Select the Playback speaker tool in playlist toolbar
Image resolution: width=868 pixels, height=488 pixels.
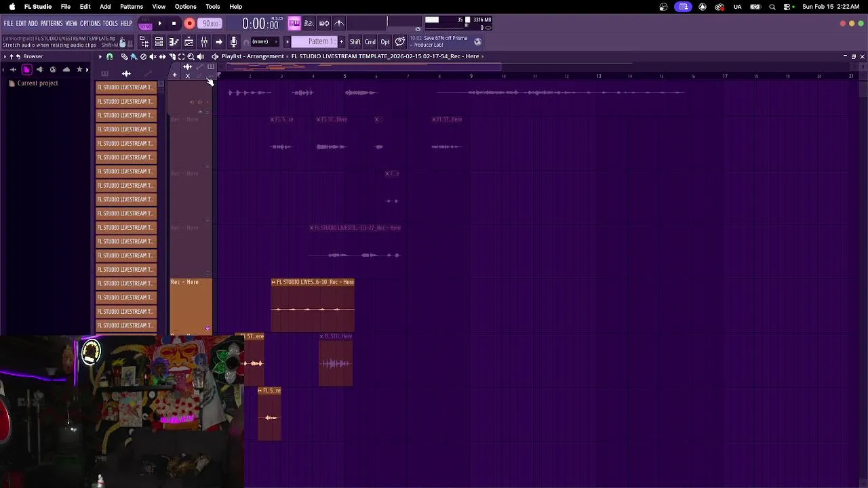click(x=201, y=56)
